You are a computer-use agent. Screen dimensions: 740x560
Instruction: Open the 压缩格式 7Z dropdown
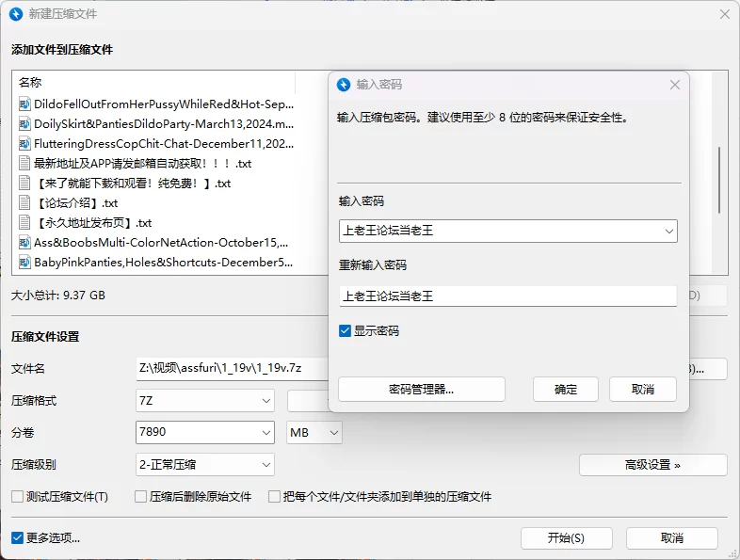(205, 401)
